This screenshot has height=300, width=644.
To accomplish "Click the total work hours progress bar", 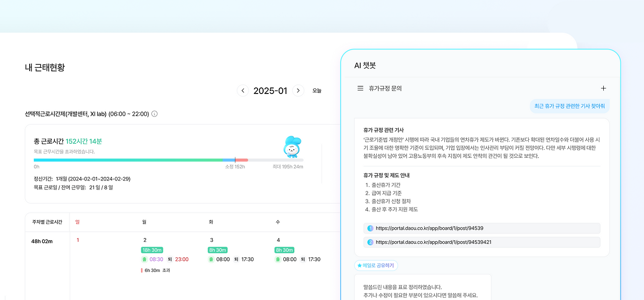I will pos(169,160).
